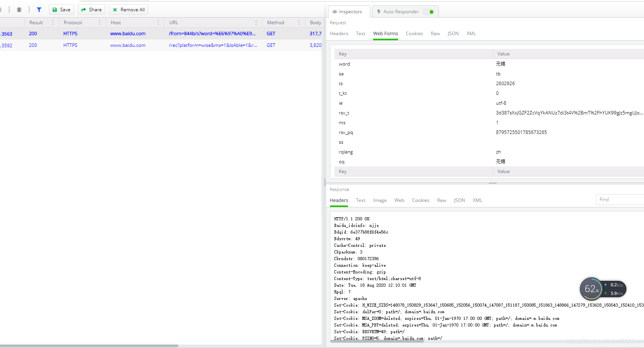The image size is (644, 348).
Task: Open the request Raw tab
Action: [435, 34]
